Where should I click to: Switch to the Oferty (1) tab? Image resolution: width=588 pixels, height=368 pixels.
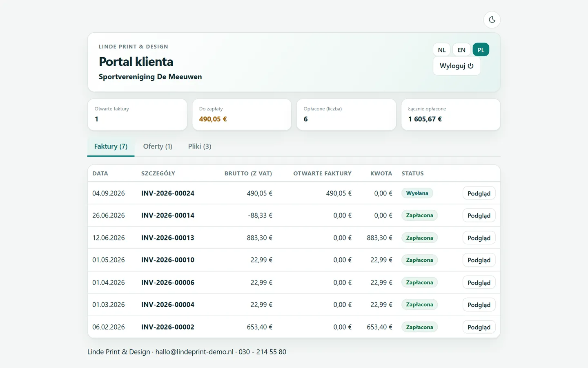(x=158, y=146)
